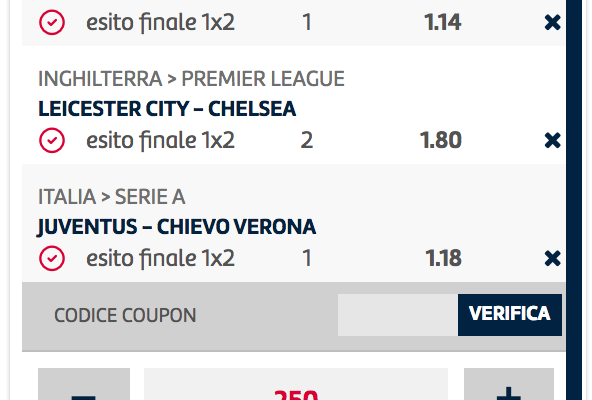This screenshot has height=400, width=592.
Task: Click the 1.14 odds in the top row
Action: click(442, 22)
